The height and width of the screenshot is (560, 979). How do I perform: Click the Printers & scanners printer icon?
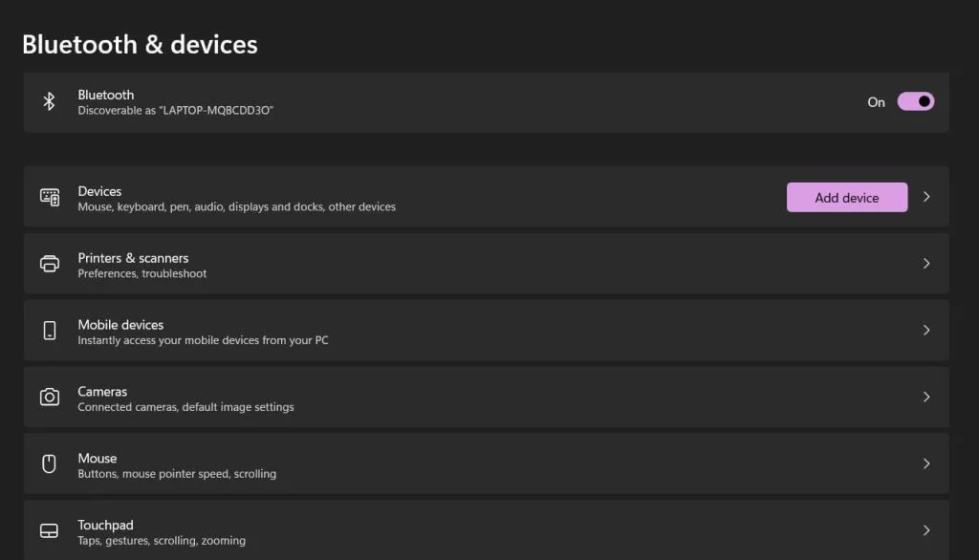(x=49, y=264)
